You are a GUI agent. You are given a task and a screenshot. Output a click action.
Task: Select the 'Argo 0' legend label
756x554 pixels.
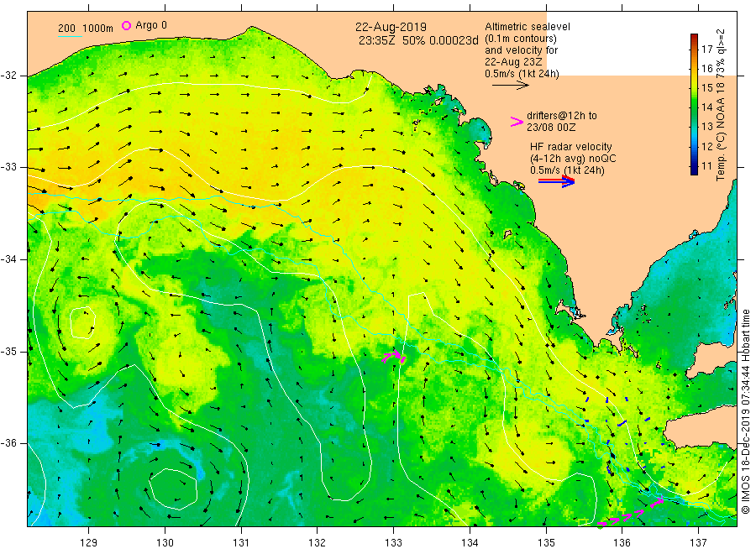[151, 25]
